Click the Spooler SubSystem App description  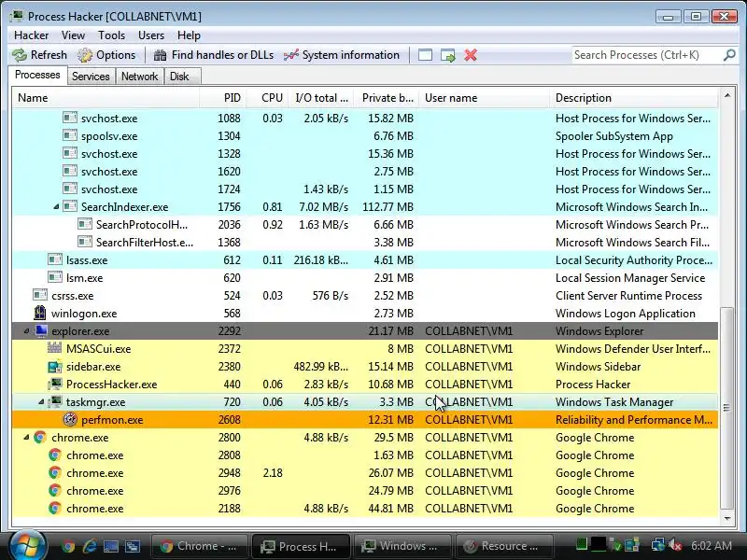(614, 136)
